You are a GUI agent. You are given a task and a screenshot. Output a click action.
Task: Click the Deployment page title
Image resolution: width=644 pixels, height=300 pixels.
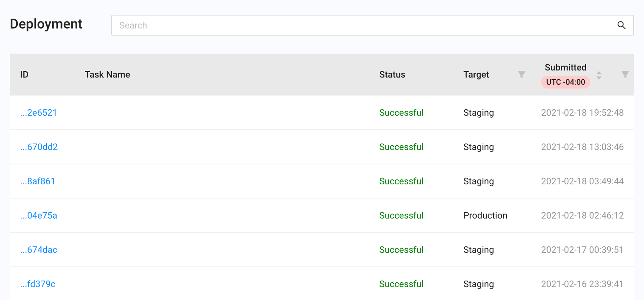coord(46,24)
